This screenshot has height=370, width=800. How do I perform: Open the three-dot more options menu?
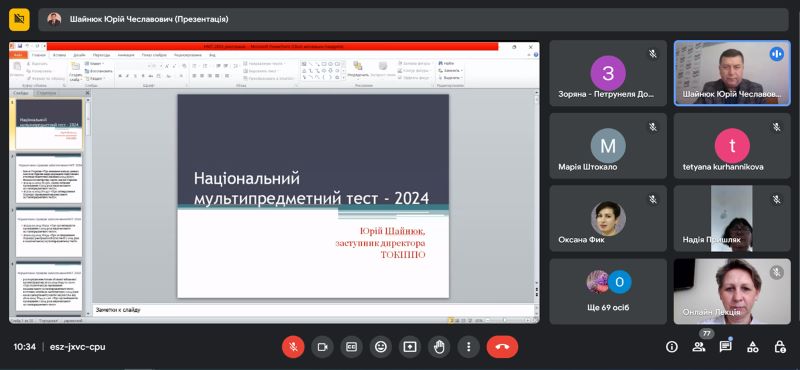coord(468,347)
